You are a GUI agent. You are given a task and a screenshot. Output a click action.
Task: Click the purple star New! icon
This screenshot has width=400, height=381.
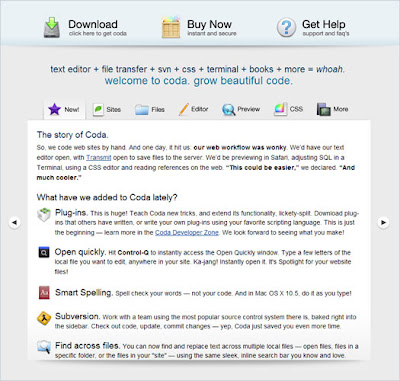tap(54, 109)
